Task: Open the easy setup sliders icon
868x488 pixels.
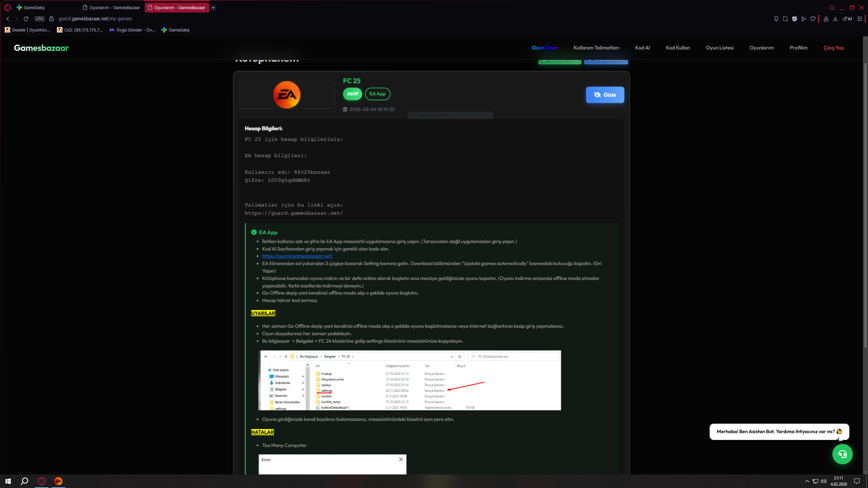Action: [860, 19]
